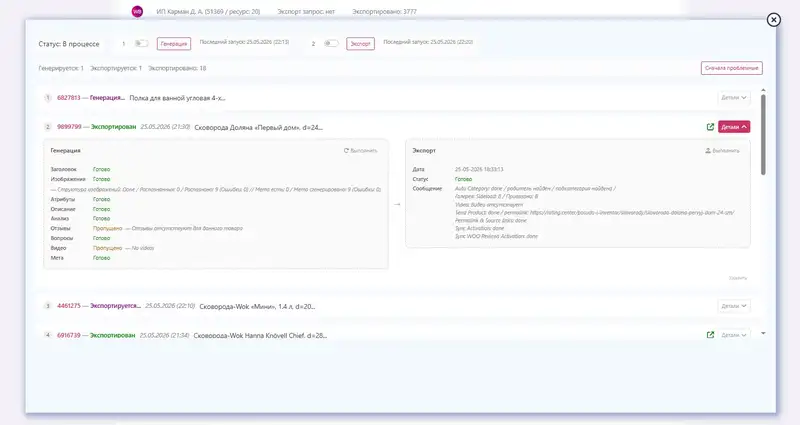Click the 'Экспортировано: 18' counter

pos(177,68)
